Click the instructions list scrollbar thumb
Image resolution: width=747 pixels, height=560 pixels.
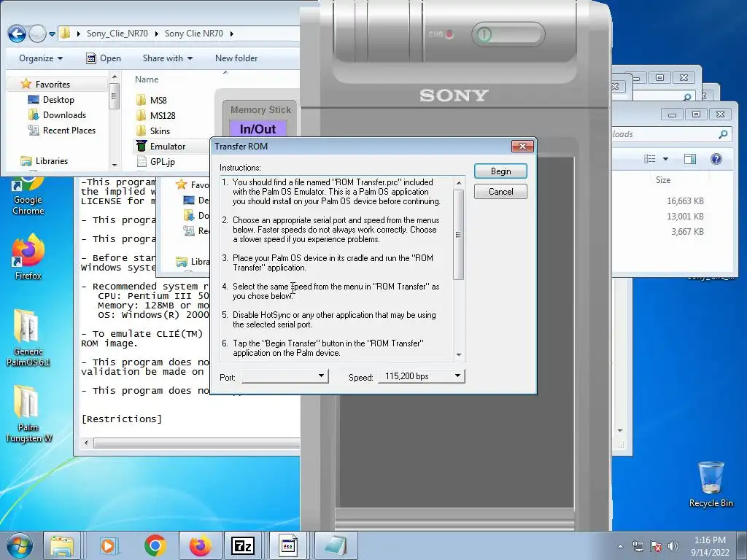(x=458, y=235)
